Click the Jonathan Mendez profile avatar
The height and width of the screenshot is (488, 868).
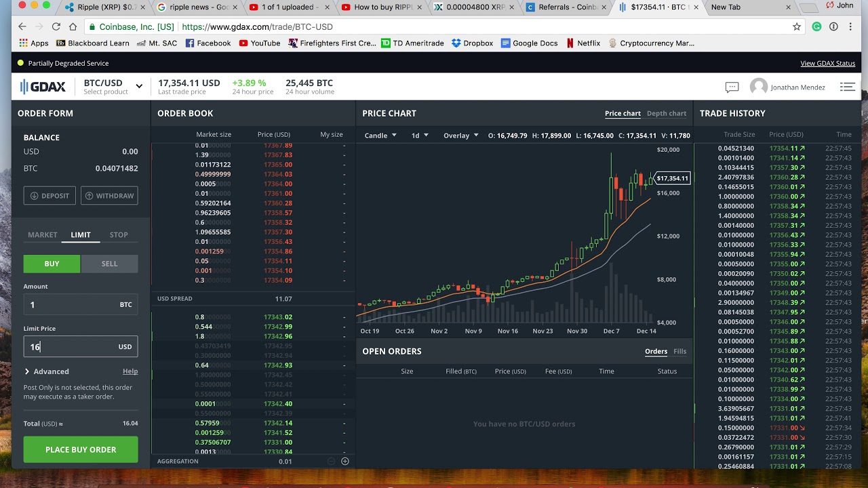point(759,87)
